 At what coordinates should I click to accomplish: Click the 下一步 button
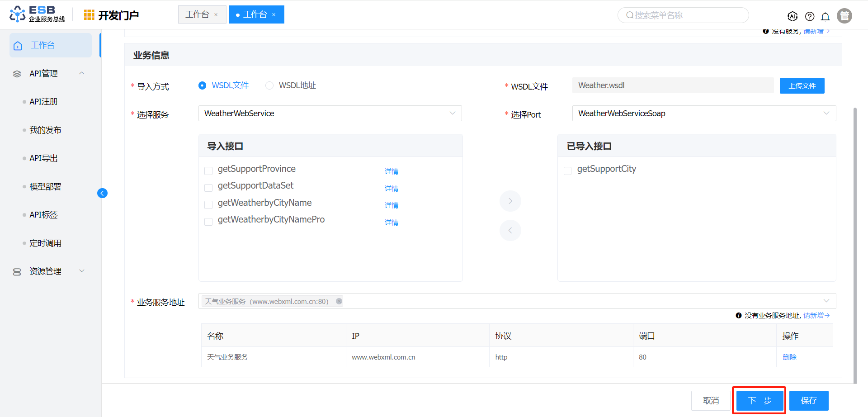[759, 400]
